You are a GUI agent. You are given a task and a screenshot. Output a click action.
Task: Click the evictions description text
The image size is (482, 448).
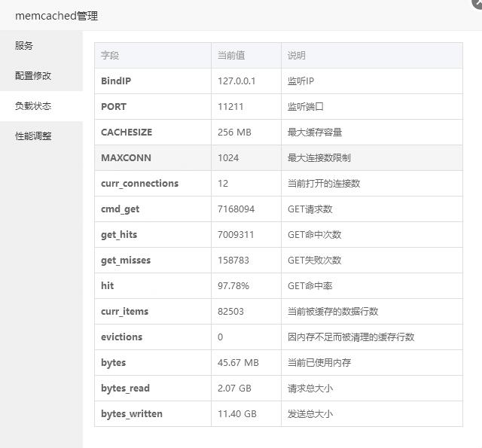point(351,337)
